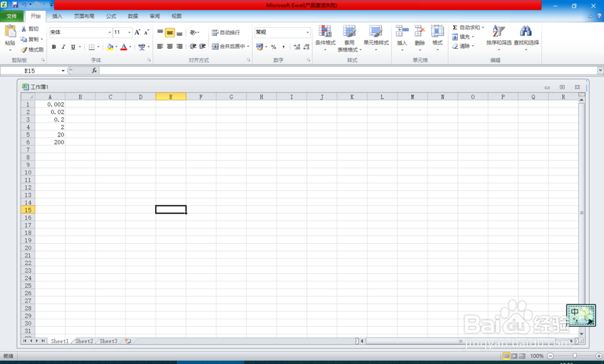The height and width of the screenshot is (364, 604).
Task: Click the increase decimal icon
Action: coord(297,47)
